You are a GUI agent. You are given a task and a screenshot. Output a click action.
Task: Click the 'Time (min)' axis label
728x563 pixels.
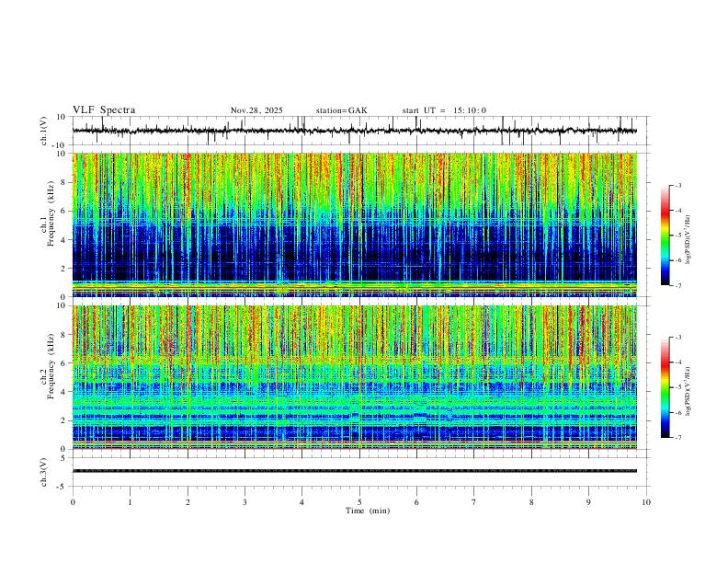point(368,511)
